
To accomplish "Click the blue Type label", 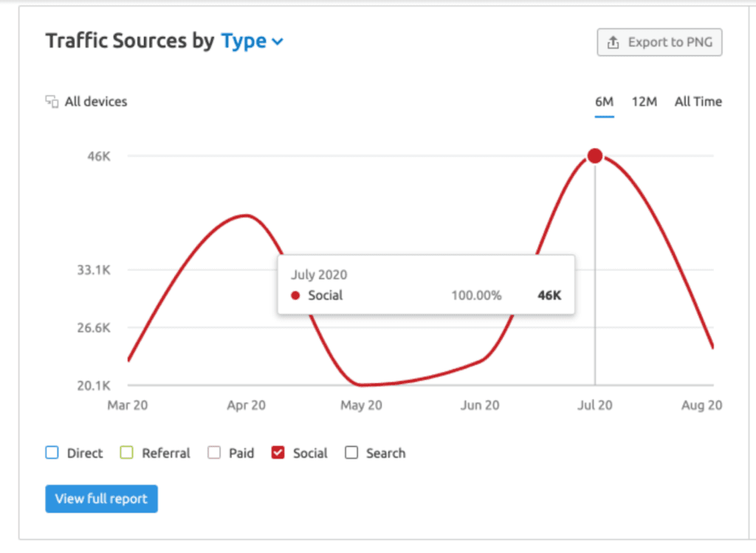I will [x=244, y=41].
